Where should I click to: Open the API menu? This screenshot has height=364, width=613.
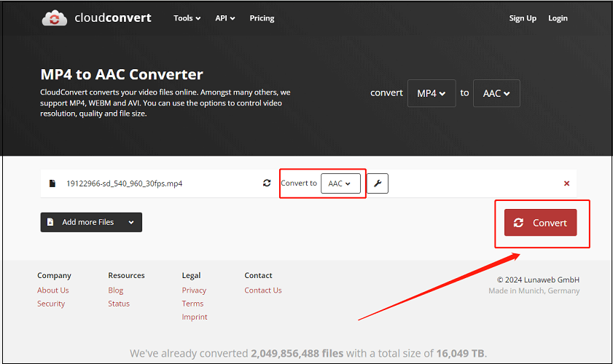(x=224, y=18)
